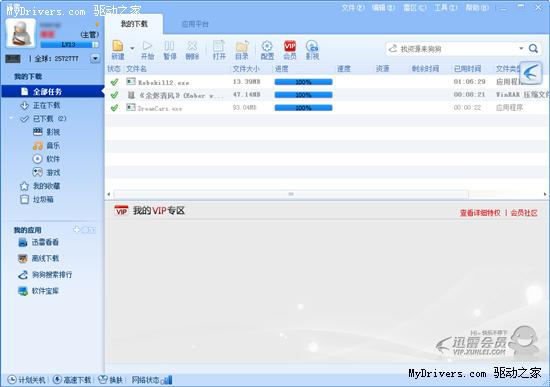Screen dimensions: 550x387
Task: Open the 目录 folder icon
Action: [242, 46]
